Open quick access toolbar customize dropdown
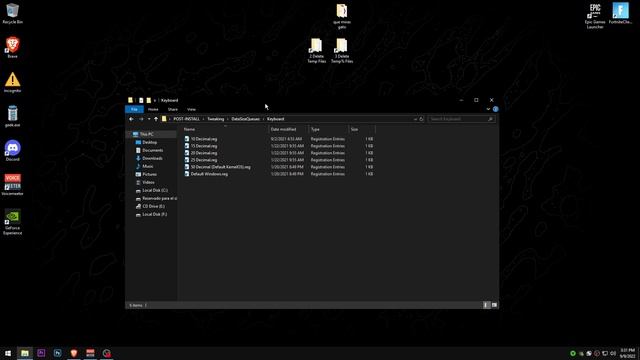Screen dimensions: 640x360 click(155, 100)
